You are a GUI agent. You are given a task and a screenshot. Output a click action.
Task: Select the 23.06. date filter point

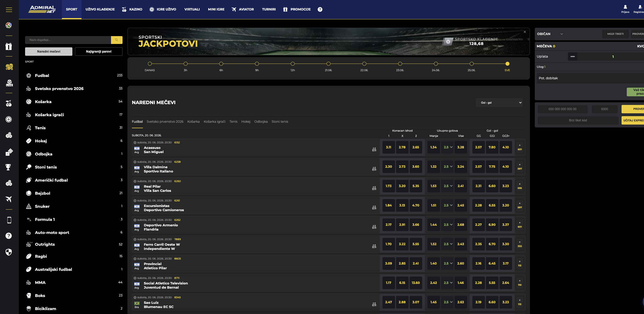(400, 64)
